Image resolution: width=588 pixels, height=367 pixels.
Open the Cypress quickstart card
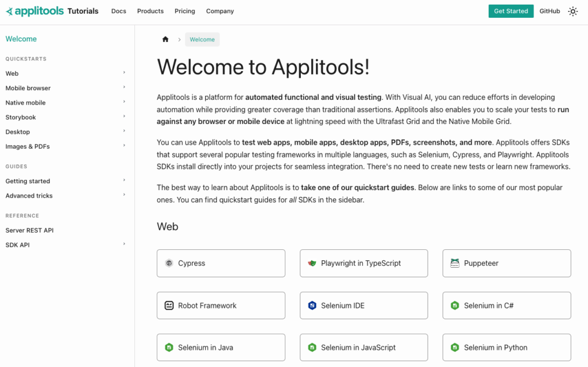tap(220, 263)
